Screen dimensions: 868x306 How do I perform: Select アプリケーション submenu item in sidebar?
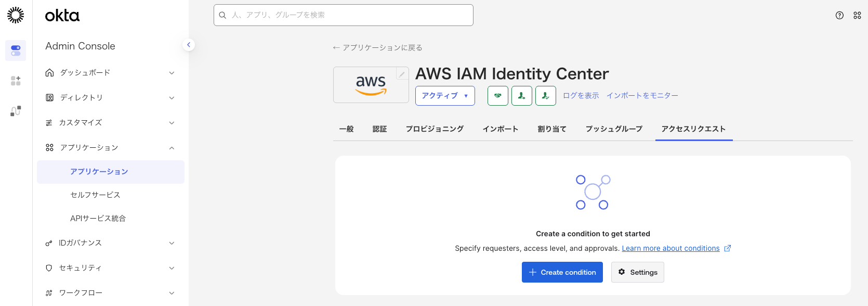click(111, 172)
